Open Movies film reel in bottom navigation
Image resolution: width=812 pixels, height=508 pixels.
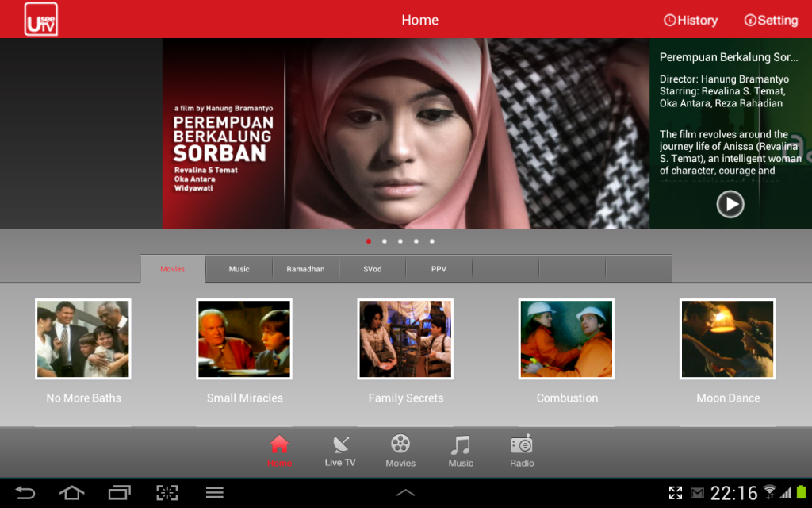point(400,451)
